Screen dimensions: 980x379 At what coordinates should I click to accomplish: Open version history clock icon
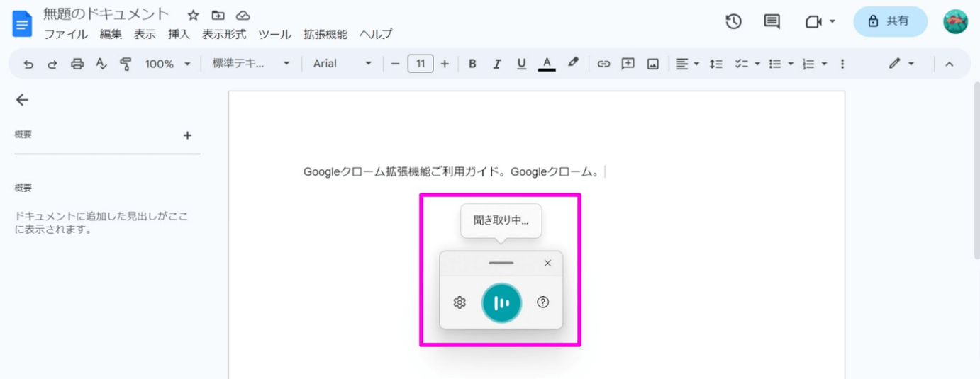click(x=733, y=22)
